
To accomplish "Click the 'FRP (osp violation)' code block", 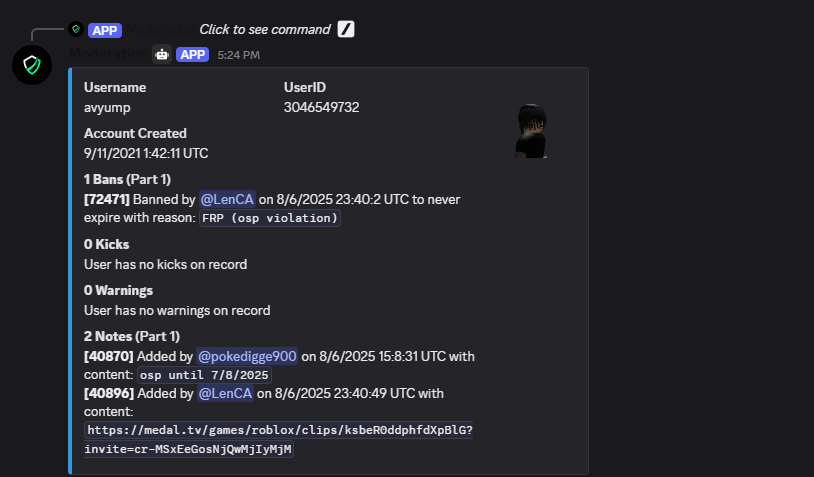I will (270, 218).
